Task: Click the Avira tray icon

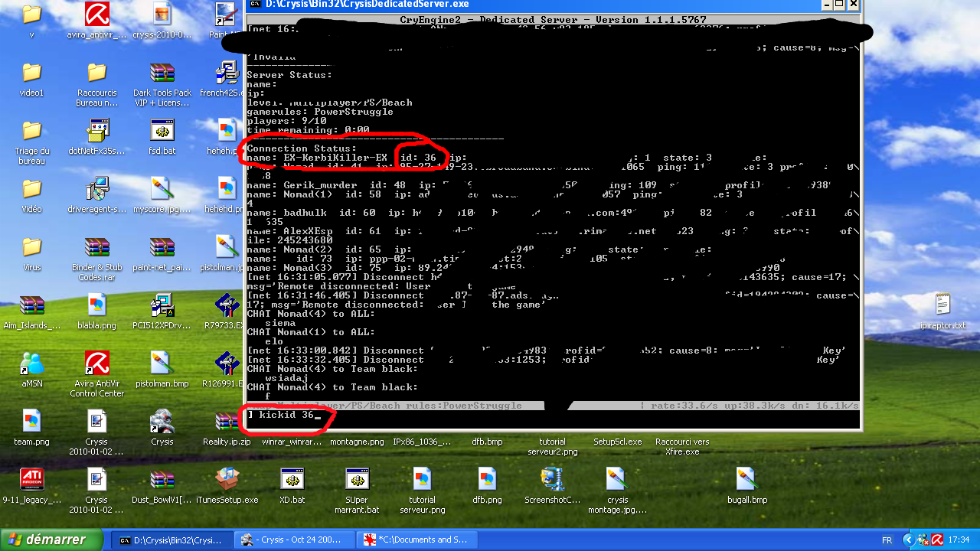Action: [936, 540]
